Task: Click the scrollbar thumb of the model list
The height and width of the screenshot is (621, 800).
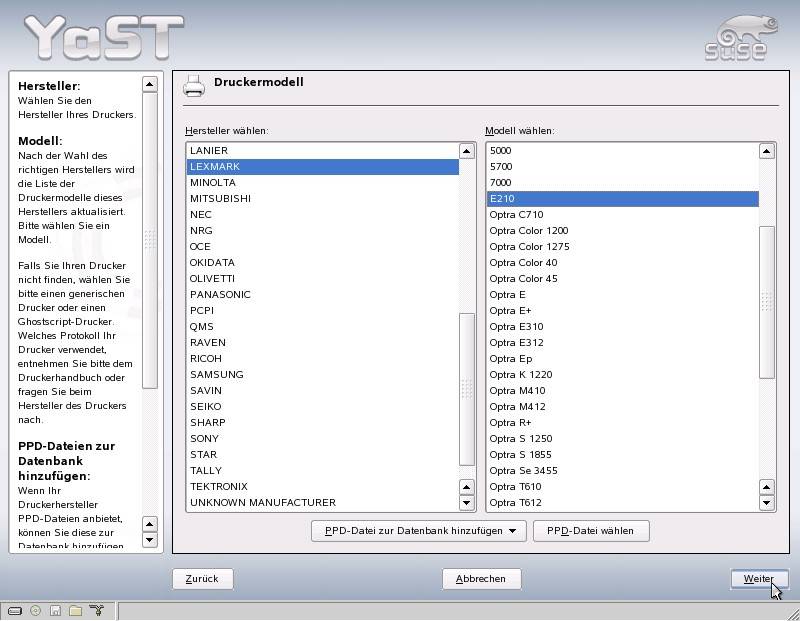Action: pos(766,302)
